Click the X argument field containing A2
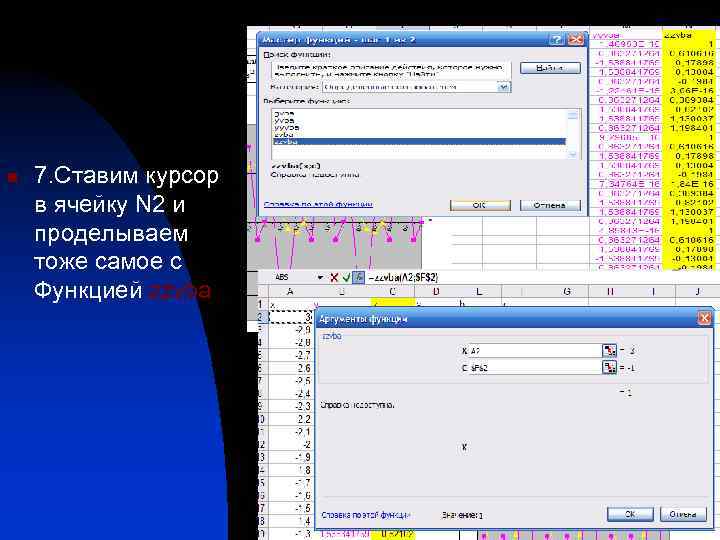 point(535,351)
